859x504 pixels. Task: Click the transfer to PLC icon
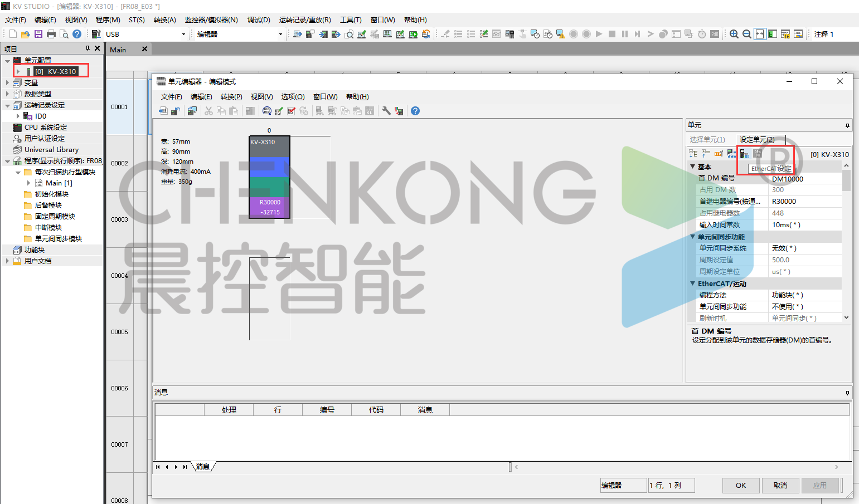[x=323, y=34]
